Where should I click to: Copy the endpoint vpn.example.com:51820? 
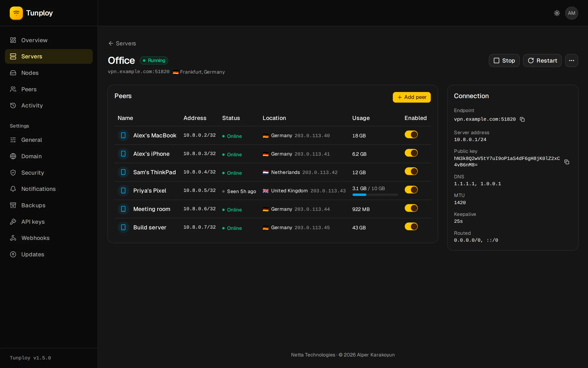[x=522, y=119]
